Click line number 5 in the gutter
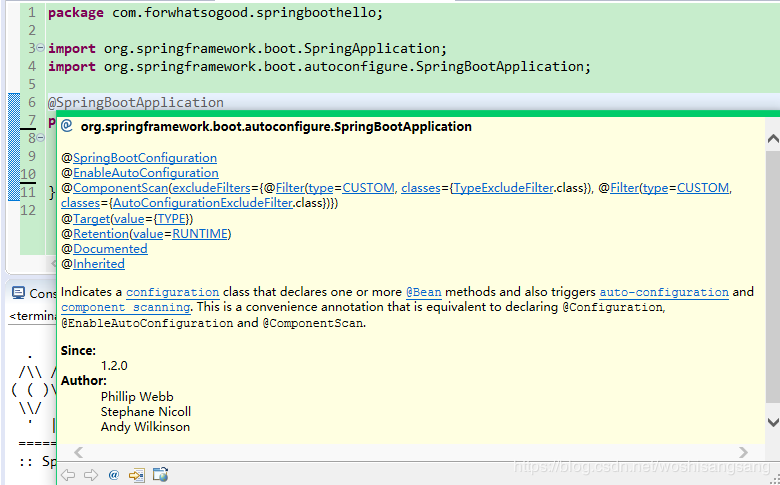 (32, 84)
